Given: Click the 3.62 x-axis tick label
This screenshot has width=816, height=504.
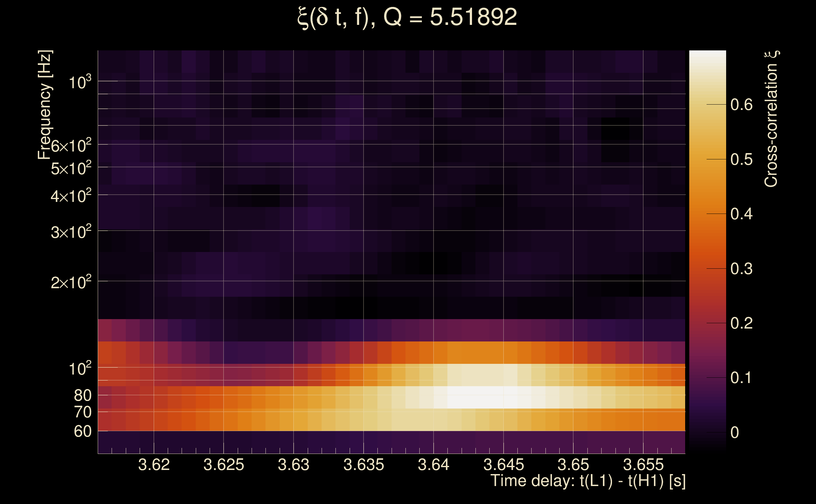Looking at the screenshot, I should click(154, 465).
